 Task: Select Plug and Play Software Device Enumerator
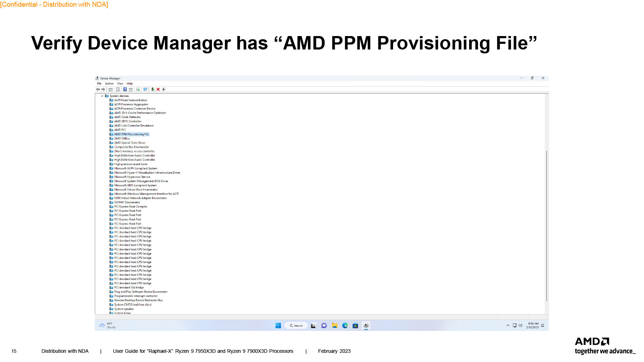[x=141, y=292]
